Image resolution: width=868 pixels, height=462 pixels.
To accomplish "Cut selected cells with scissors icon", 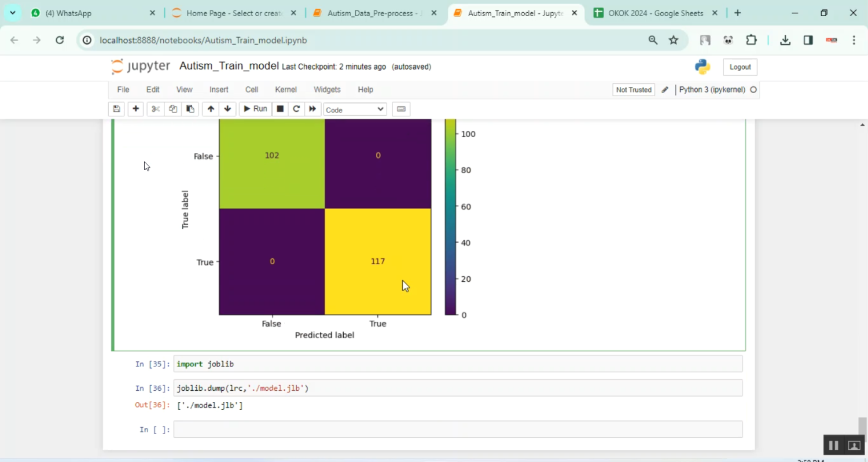I will [155, 109].
